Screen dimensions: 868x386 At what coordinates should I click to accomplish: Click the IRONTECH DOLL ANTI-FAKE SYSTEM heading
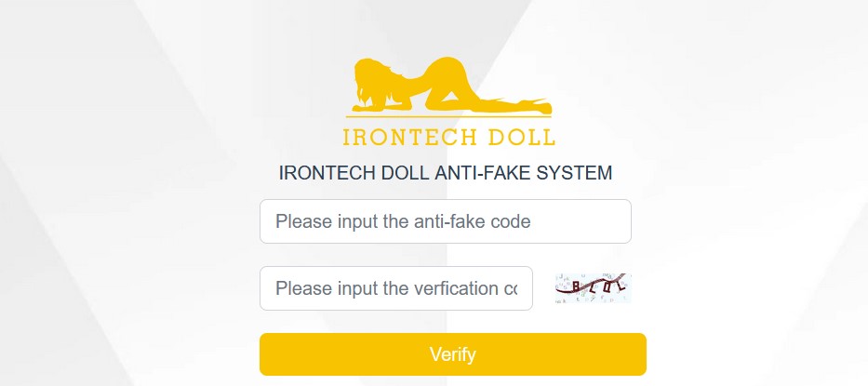[x=446, y=173]
